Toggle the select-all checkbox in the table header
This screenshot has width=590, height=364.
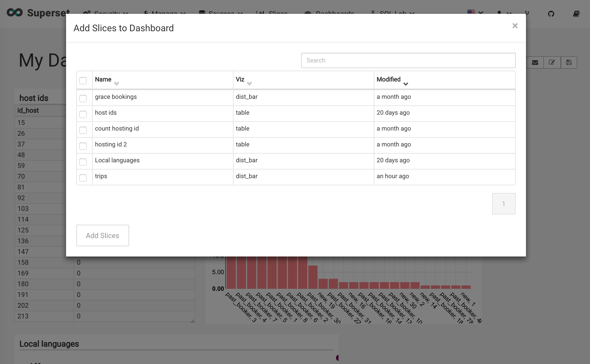83,80
